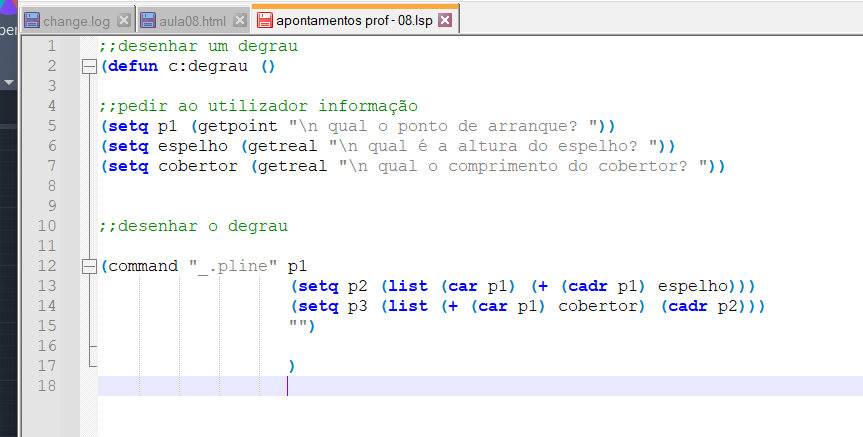Click the save icon on aula08.html tab
Viewport: 863px width, 437px height.
click(x=148, y=21)
